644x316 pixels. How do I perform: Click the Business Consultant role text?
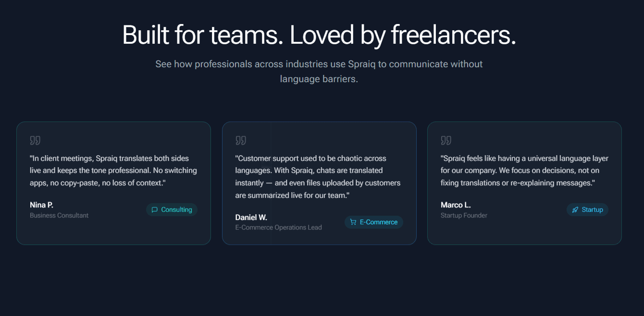59,215
